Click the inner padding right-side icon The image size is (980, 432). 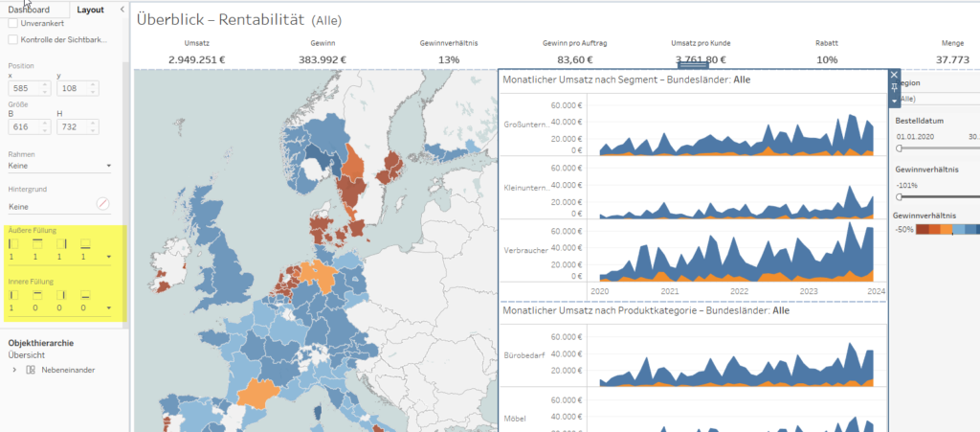tap(60, 294)
